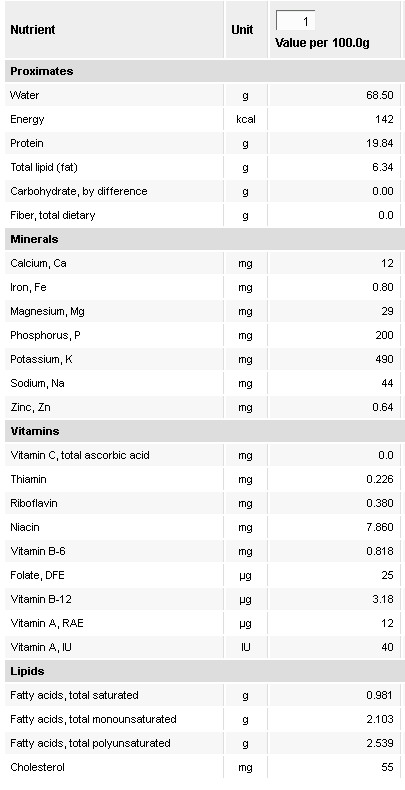Click the Water row label
Screen dimensions: 405x790
pos(25,95)
